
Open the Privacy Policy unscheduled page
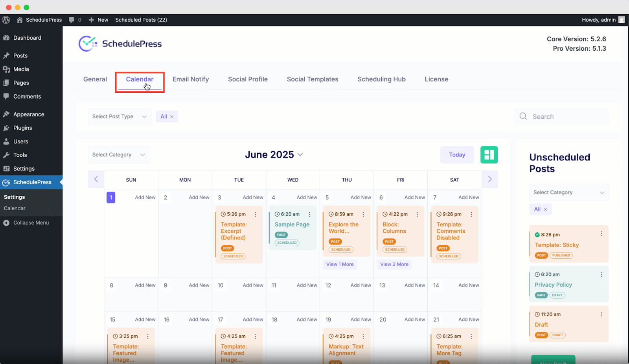tap(553, 285)
